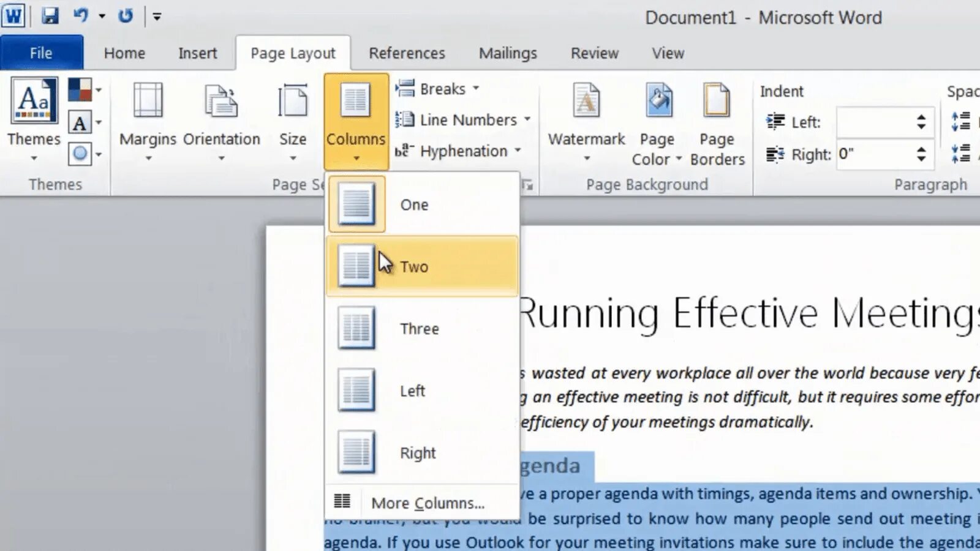Open the Review tab
980x551 pixels.
(594, 53)
